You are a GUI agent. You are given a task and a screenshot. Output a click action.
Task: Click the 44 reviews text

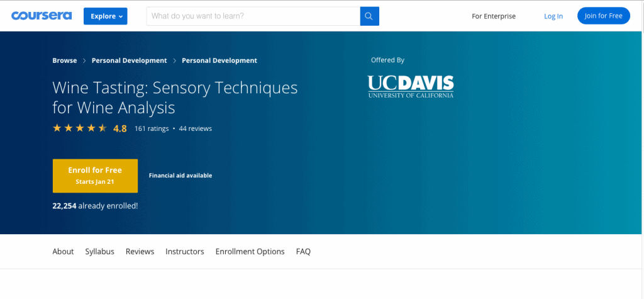(x=196, y=129)
